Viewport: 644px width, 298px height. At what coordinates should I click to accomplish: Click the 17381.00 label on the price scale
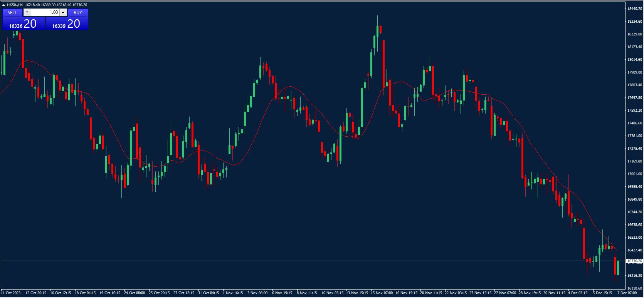(634, 136)
